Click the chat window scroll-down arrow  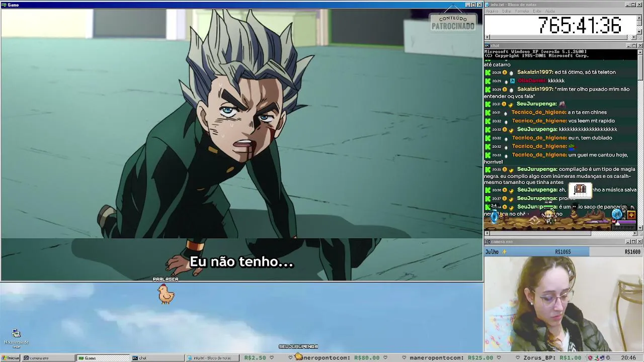tap(640, 228)
